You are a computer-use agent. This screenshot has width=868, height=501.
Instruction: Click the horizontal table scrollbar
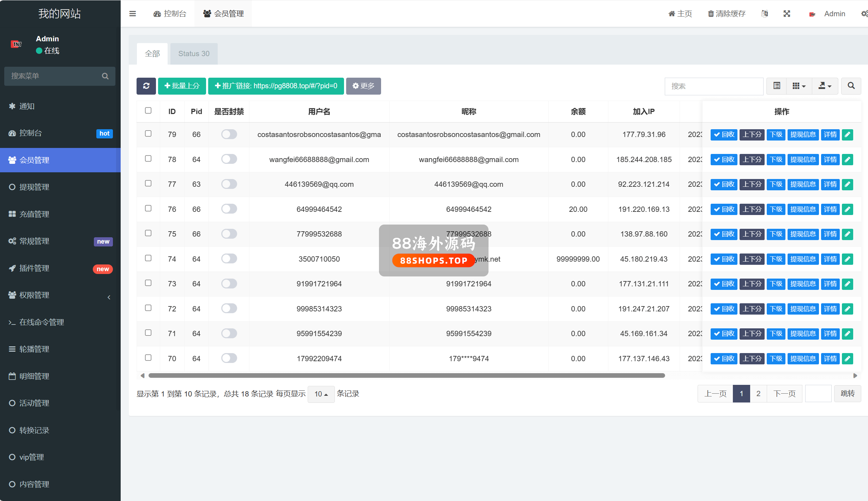pyautogui.click(x=406, y=376)
